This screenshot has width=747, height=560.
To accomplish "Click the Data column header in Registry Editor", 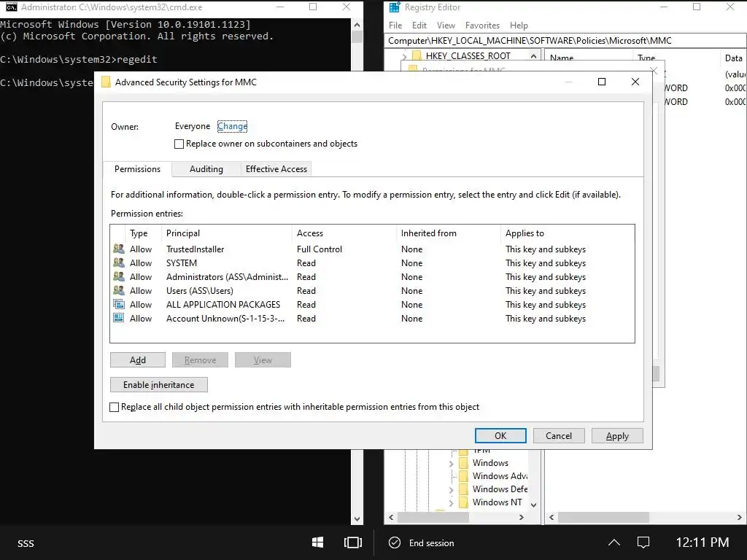I will [733, 58].
